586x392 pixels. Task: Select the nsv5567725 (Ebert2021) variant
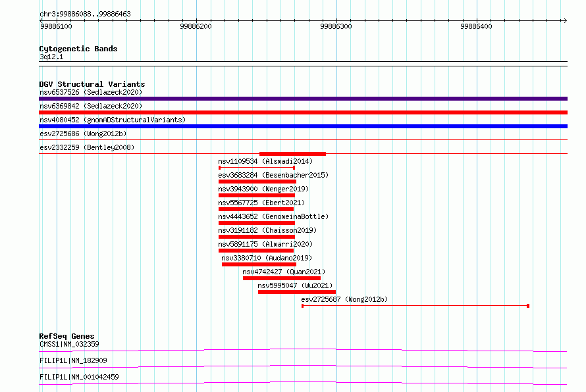coord(261,203)
